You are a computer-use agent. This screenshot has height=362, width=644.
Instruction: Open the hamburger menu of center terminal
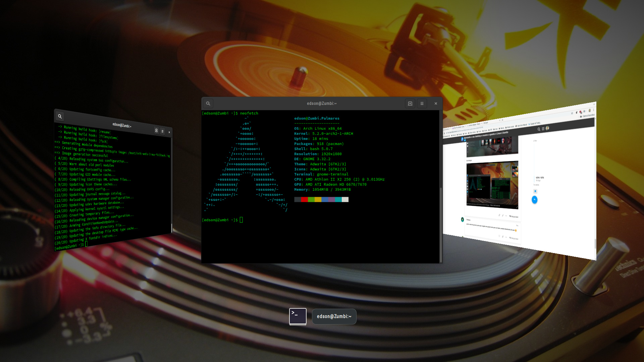point(422,104)
